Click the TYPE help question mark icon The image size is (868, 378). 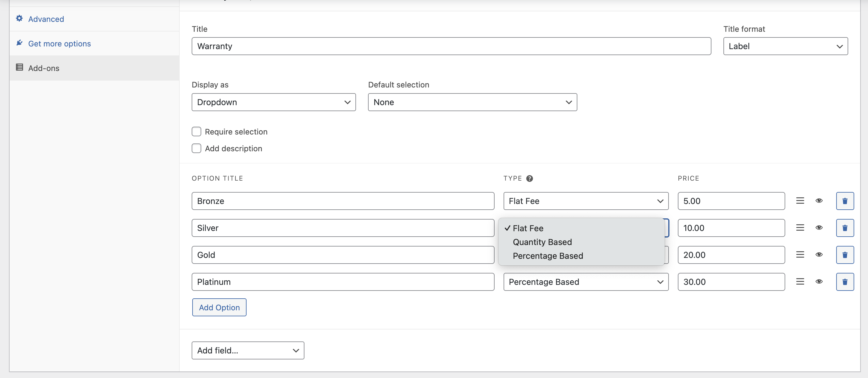pos(529,179)
